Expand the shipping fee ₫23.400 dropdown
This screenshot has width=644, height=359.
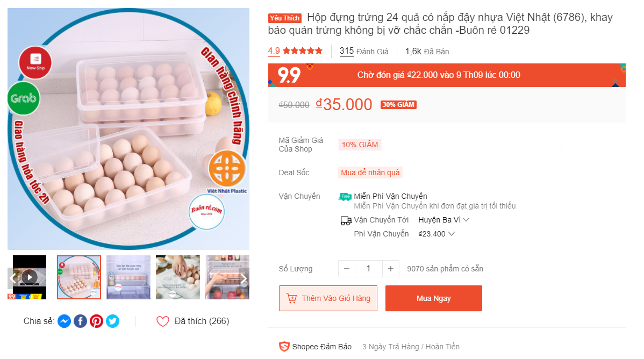click(437, 234)
